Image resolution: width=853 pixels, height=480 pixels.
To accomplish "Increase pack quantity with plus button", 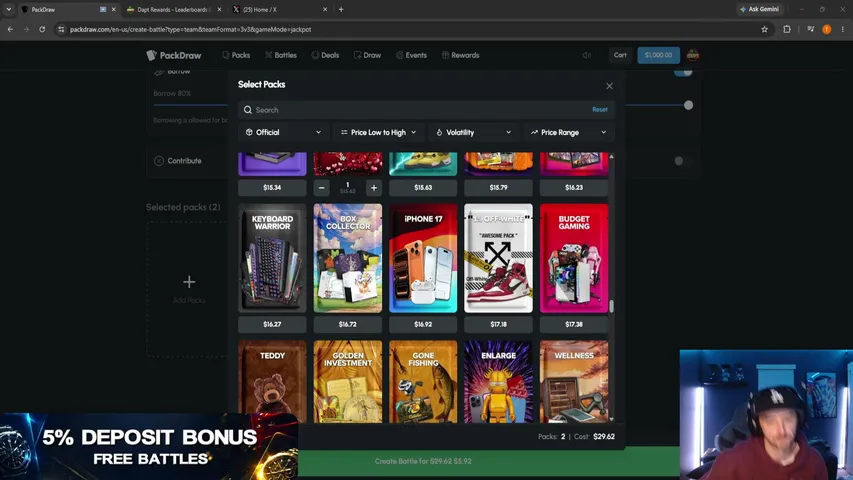I will (374, 188).
